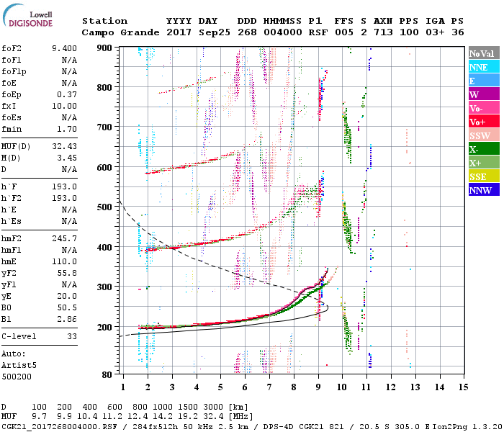Click the E blue legend swatch
Viewport: 504px width, 432px height.
pyautogui.click(x=484, y=81)
